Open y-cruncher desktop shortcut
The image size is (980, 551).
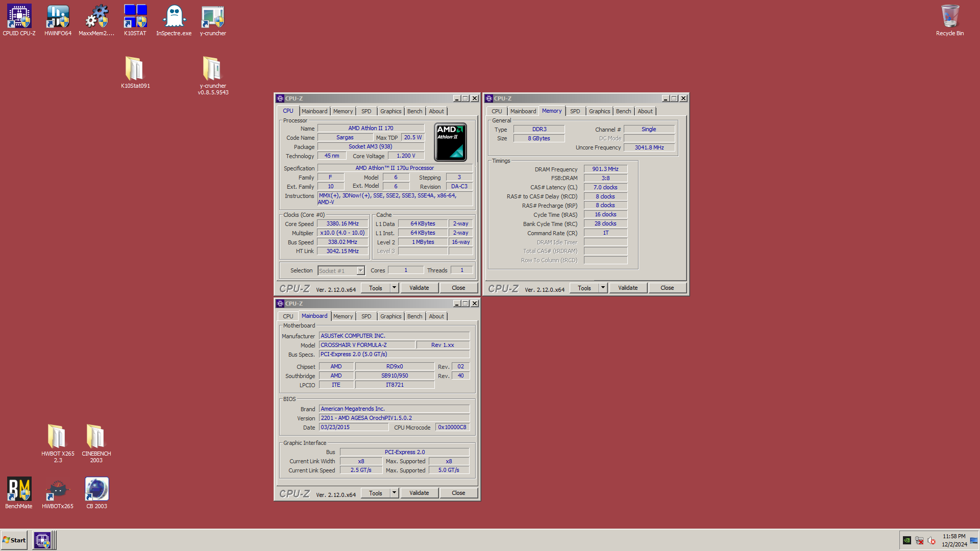point(213,20)
